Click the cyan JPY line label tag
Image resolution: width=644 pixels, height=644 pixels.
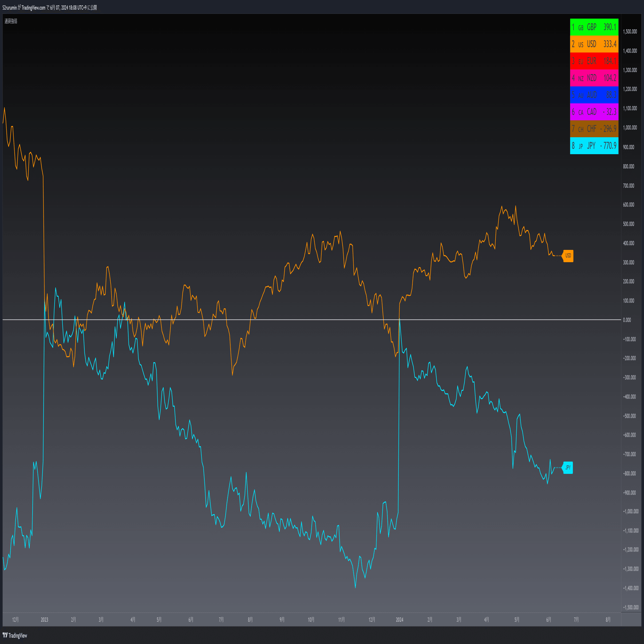pyautogui.click(x=568, y=467)
